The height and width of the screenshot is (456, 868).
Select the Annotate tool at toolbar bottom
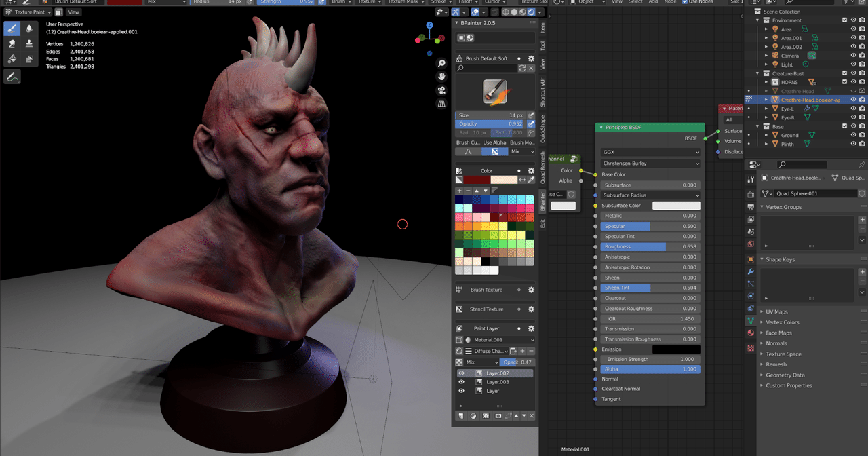tap(12, 76)
